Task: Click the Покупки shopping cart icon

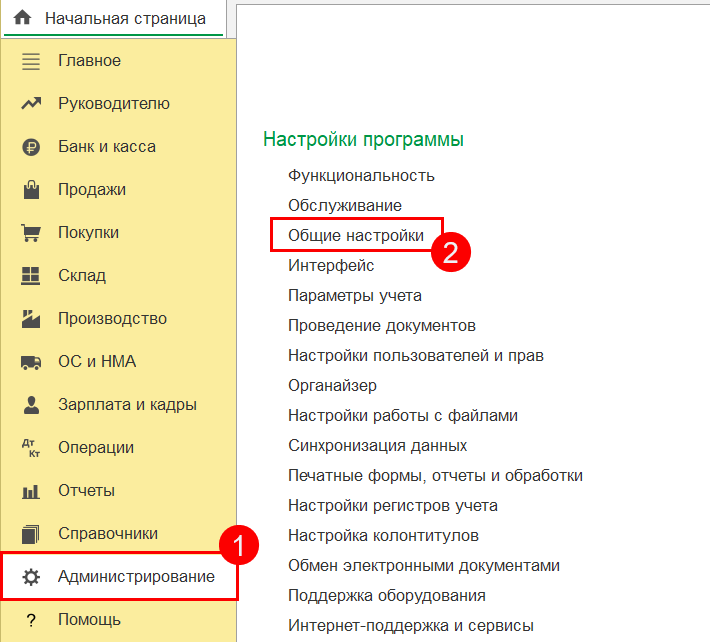Action: pos(31,233)
